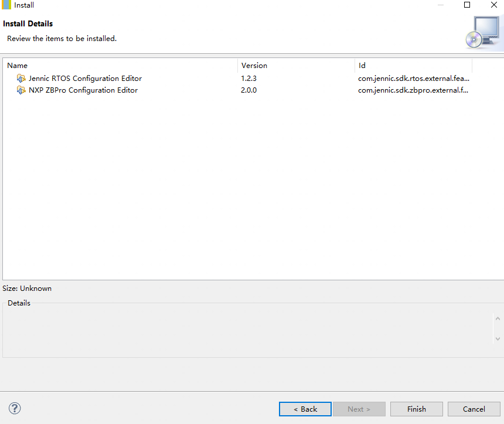Viewport: 504px width, 424px height.
Task: Click Finish to start the installation
Action: click(417, 409)
